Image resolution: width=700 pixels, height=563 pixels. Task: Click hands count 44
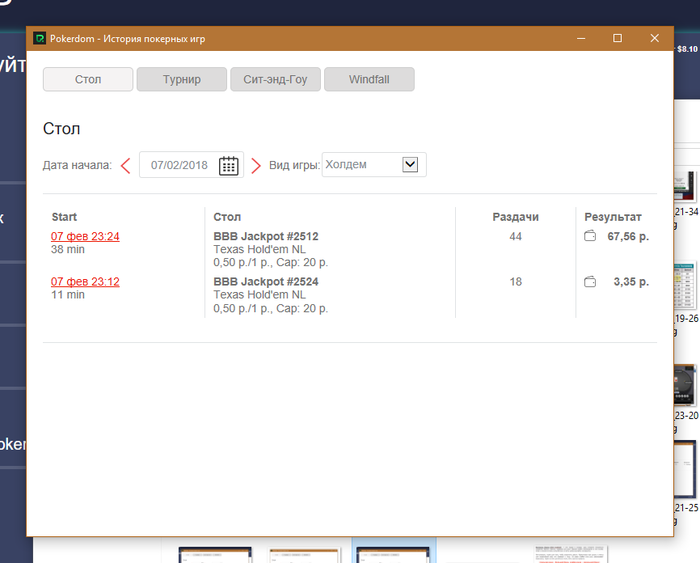tap(516, 236)
